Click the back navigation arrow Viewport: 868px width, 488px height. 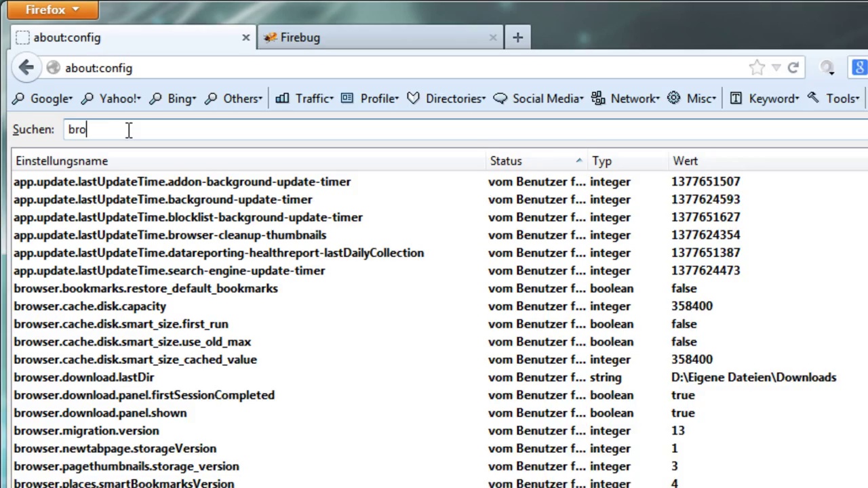pos(26,68)
